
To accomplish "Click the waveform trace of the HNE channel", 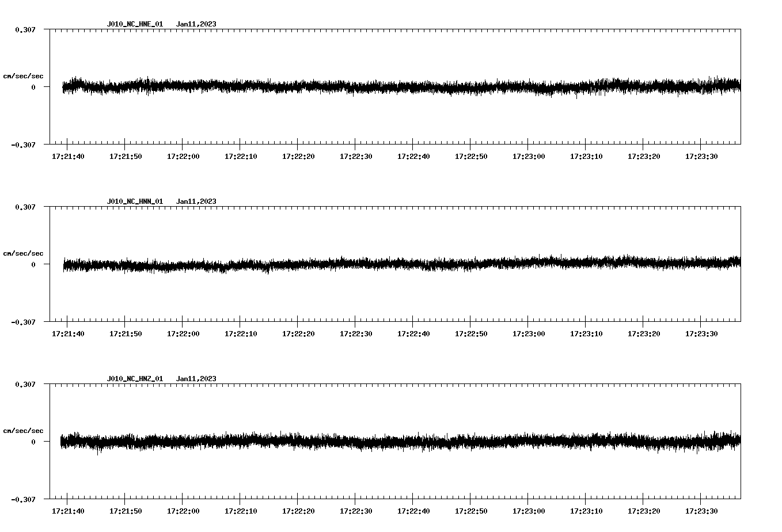I will [346, 87].
